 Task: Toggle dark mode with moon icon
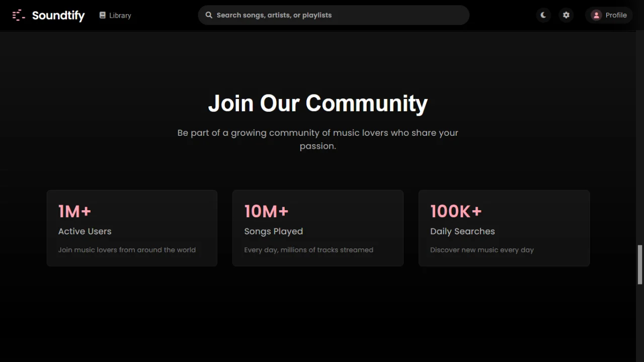pyautogui.click(x=543, y=15)
